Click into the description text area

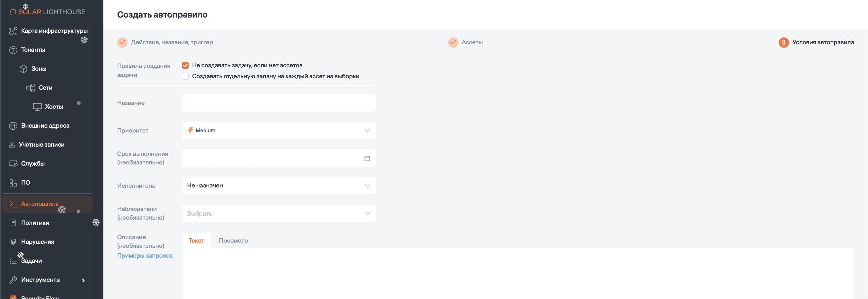click(x=518, y=274)
